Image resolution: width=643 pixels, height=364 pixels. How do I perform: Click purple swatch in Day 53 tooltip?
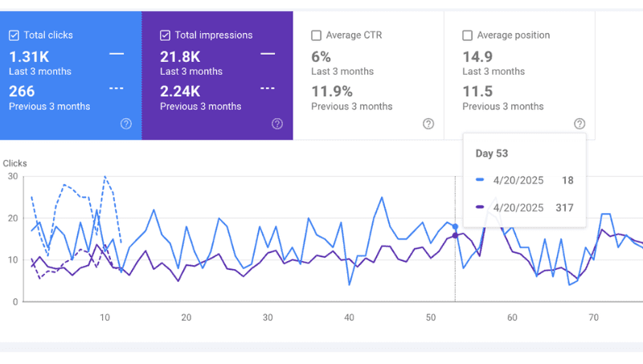[480, 207]
